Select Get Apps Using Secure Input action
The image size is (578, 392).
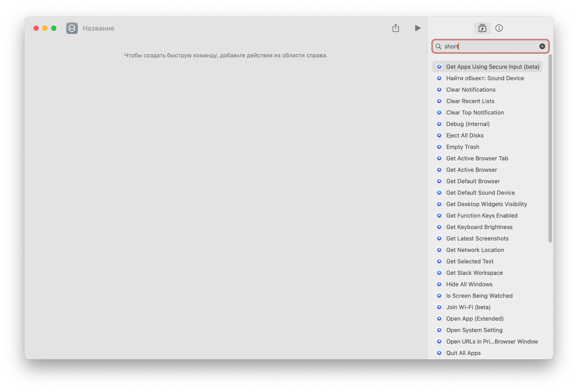tap(492, 67)
